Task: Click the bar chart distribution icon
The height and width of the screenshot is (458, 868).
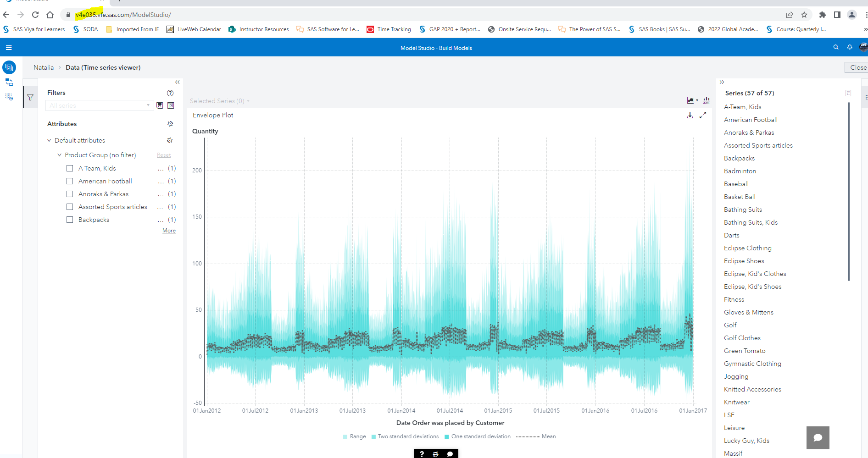Action: click(707, 100)
